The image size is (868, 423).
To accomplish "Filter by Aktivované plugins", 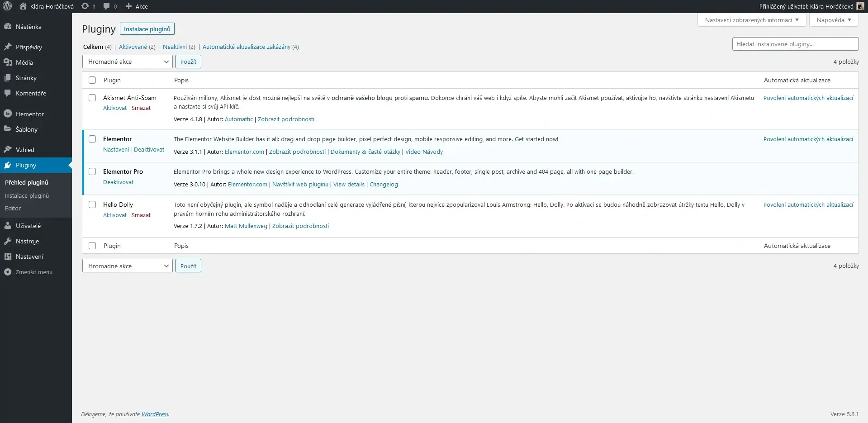I will click(133, 47).
